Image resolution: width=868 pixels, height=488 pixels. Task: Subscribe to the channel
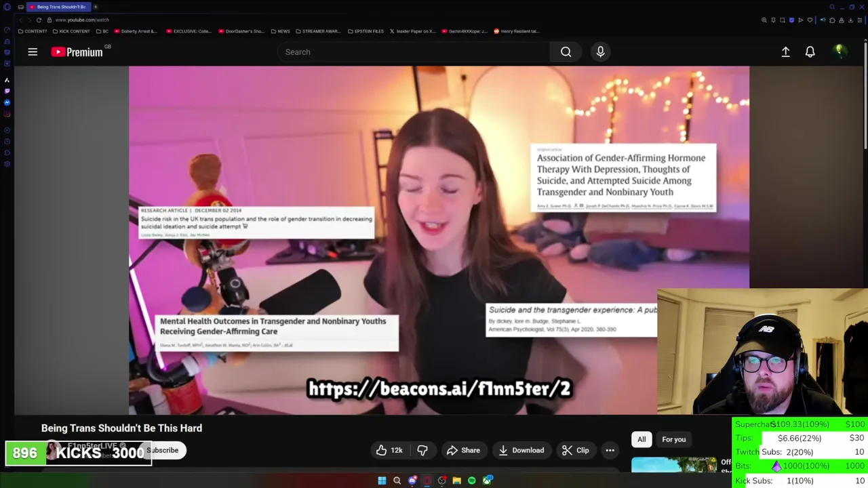pos(163,450)
